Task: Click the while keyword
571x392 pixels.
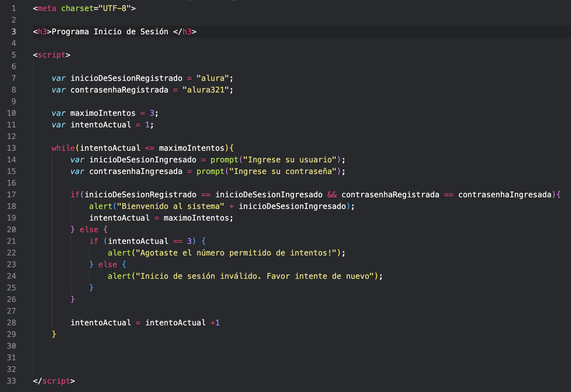Action: pyautogui.click(x=63, y=148)
